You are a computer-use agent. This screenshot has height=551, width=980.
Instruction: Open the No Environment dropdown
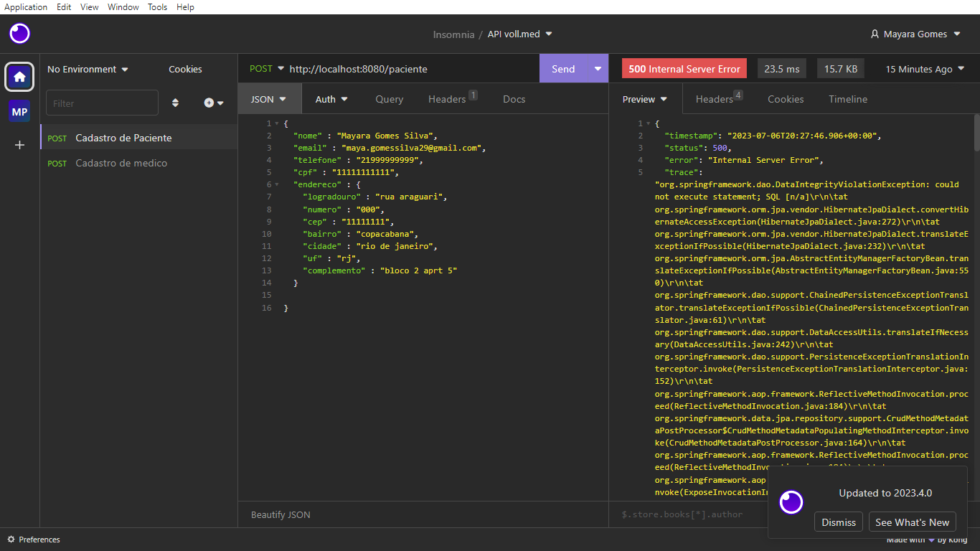tap(88, 70)
